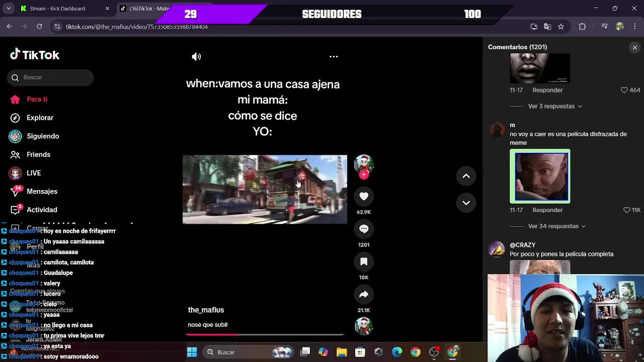Open the_mafius profile avatar beside the video
Viewport: 644px width, 362px height.
pos(364,164)
